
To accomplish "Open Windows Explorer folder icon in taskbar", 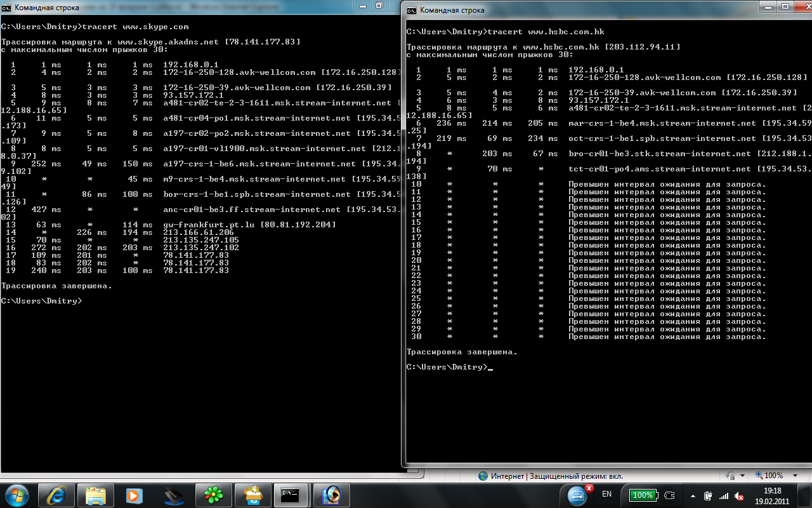I will pos(95,495).
